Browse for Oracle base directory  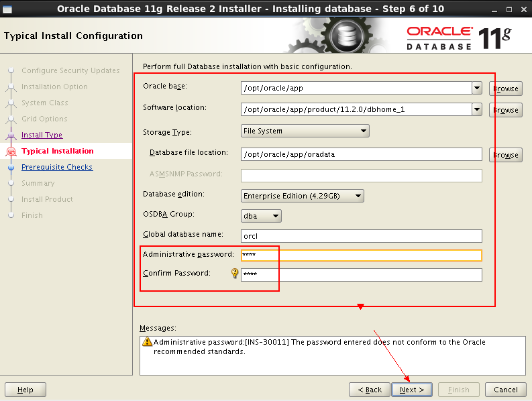506,89
